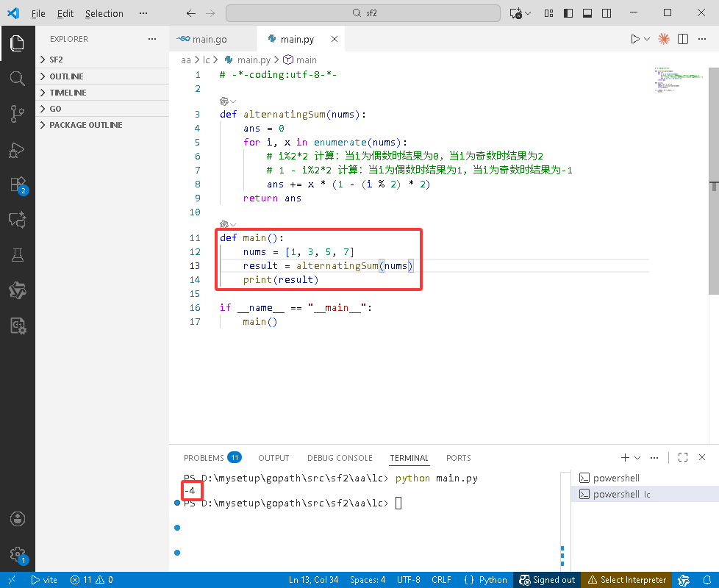719x588 pixels.
Task: Open the overflow menu ellipsis in the menu bar
Action: (x=143, y=13)
